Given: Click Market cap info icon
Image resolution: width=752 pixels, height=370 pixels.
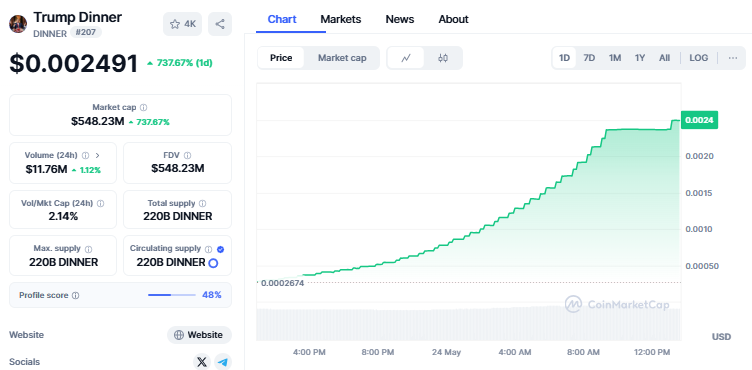Looking at the screenshot, I should (x=143, y=107).
